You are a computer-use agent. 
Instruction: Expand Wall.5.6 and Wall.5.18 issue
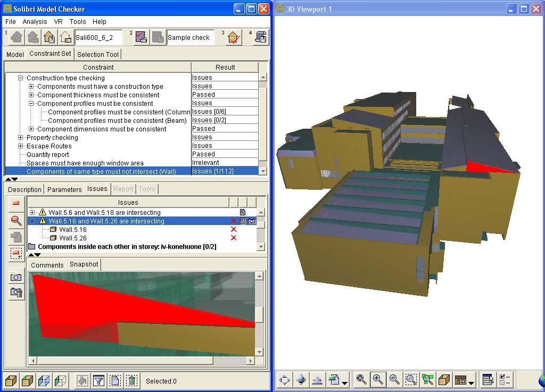click(x=32, y=212)
